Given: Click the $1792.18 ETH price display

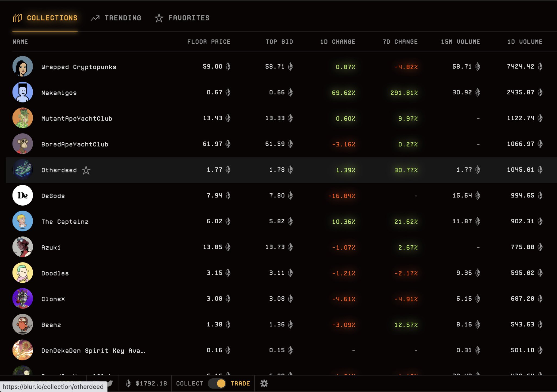Looking at the screenshot, I should pyautogui.click(x=151, y=384).
